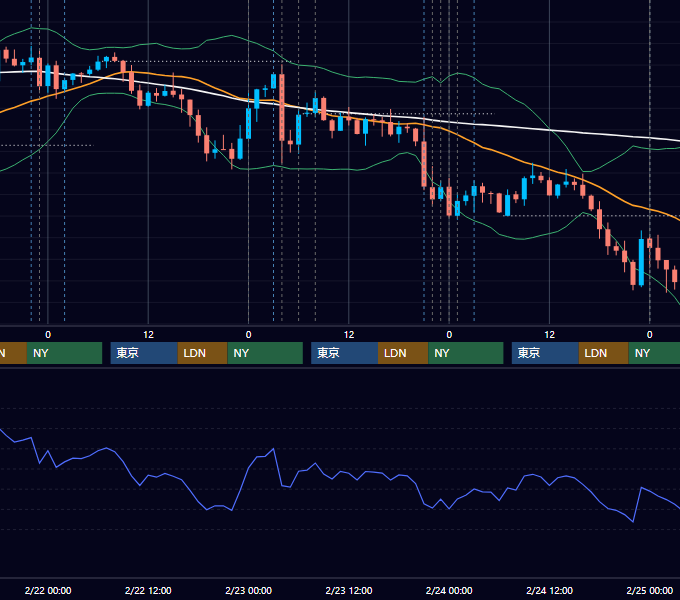The width and height of the screenshot is (680, 600).
Task: Click the tall blue candlestick just before 2/25 00:00
Action: [x=641, y=262]
